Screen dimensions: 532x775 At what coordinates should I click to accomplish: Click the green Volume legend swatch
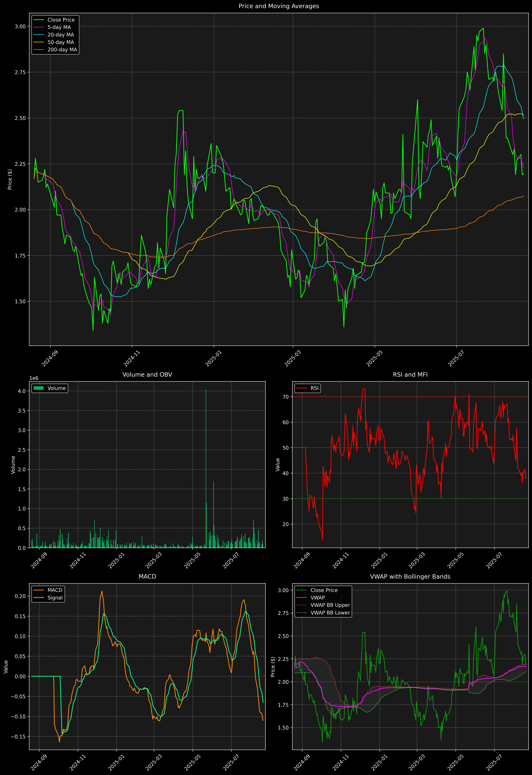pos(39,388)
